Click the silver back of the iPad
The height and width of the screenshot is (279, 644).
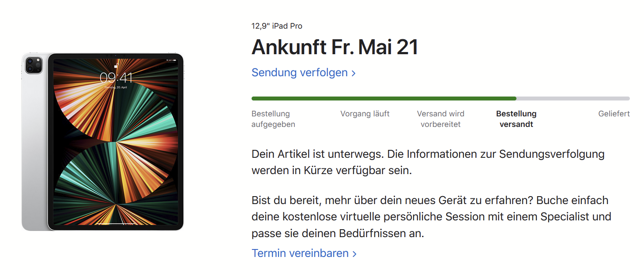[x=34, y=145]
